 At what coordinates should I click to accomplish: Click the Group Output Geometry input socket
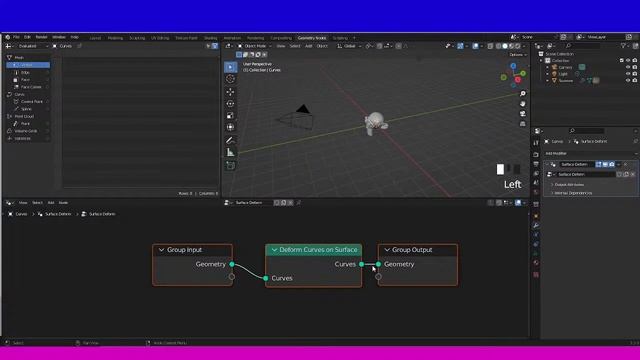378,264
